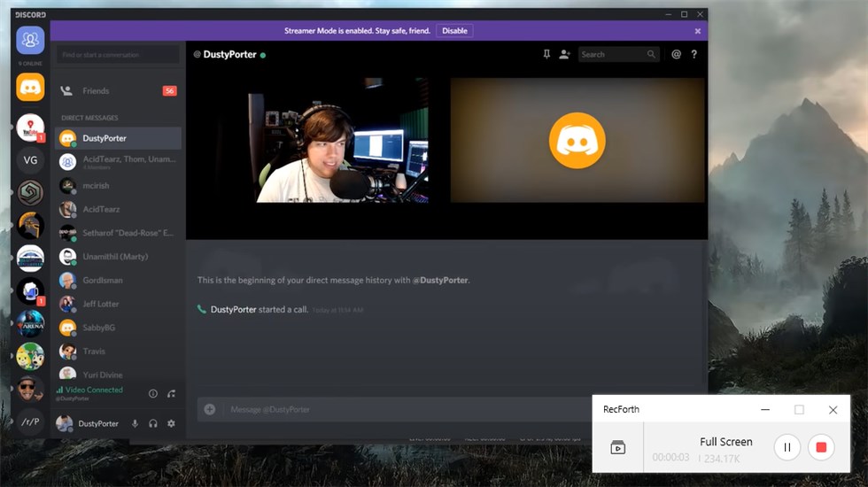Open Setharof "Dead-Rose" direct message
The width and height of the screenshot is (868, 487).
(117, 233)
